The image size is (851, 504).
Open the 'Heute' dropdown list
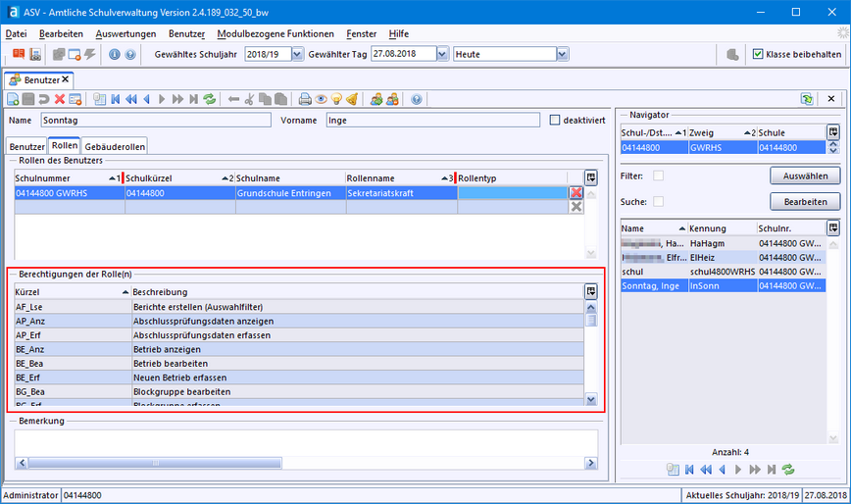562,54
